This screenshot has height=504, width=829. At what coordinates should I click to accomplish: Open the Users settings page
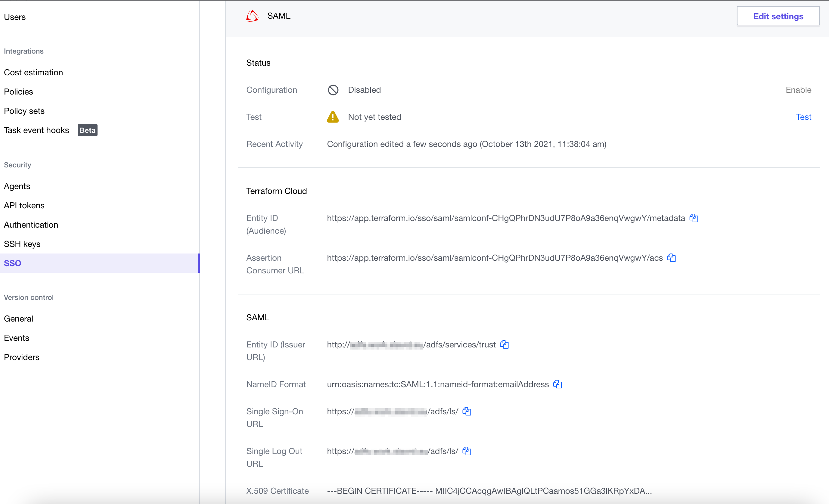click(15, 17)
